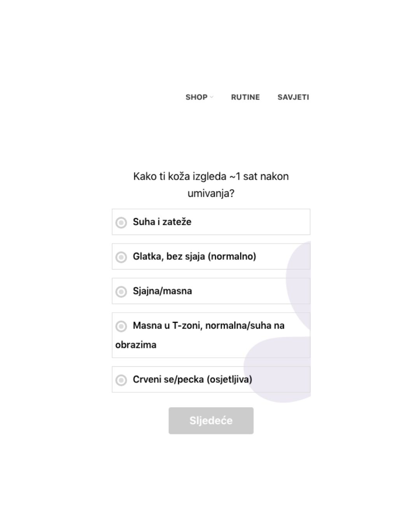Screen dimensions: 420x525
Task: Click the question heading about koža nakon umivanja
Action: pyautogui.click(x=211, y=185)
